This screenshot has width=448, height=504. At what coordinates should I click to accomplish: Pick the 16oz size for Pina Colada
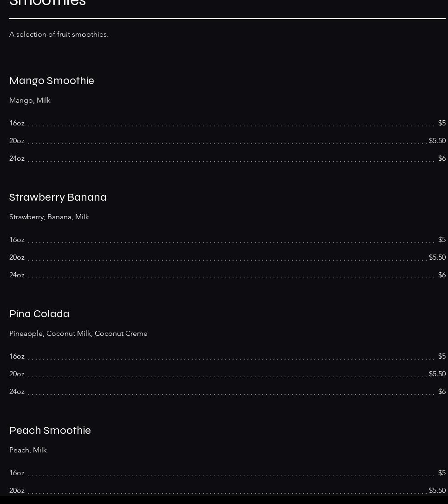(17, 356)
